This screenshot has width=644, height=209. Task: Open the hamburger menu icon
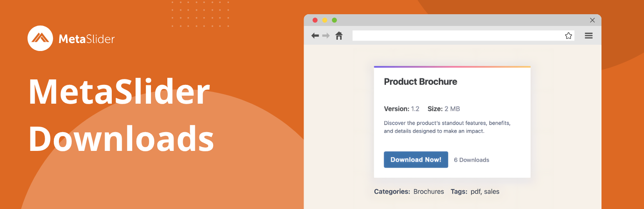589,36
